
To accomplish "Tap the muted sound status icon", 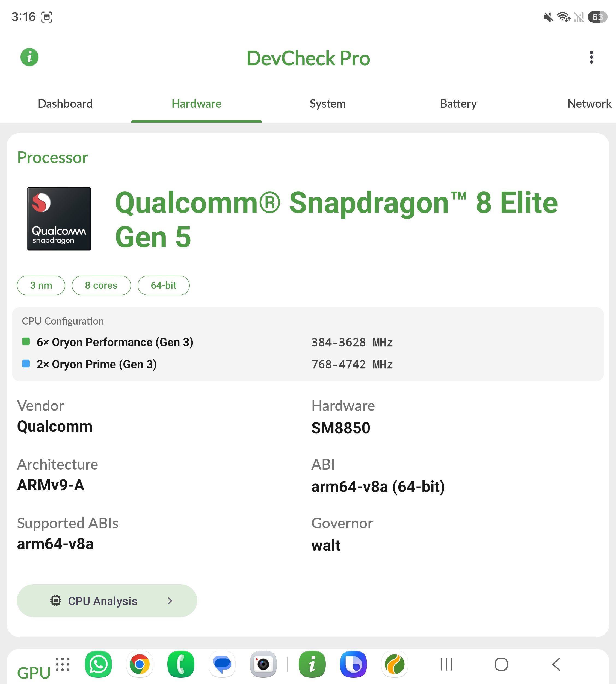I will 548,17.
